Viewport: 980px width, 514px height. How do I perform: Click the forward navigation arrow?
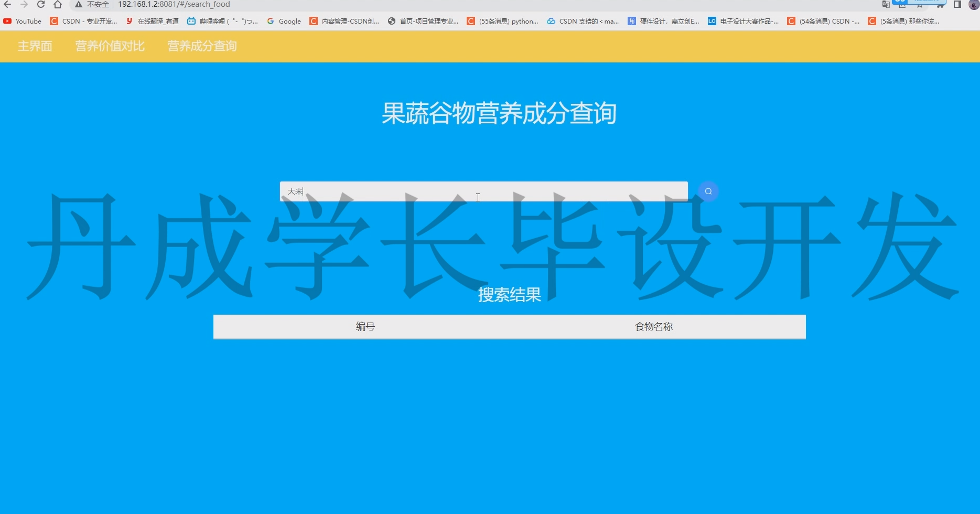click(24, 5)
